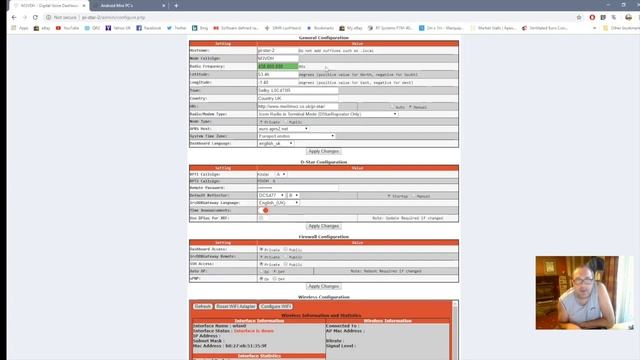Apply Changes under General Configuration

point(324,151)
